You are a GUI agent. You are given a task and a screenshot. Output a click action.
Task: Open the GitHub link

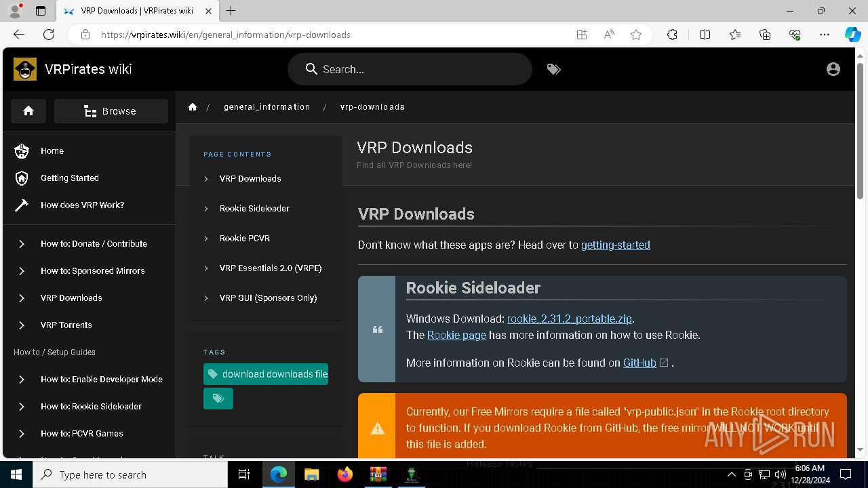639,363
